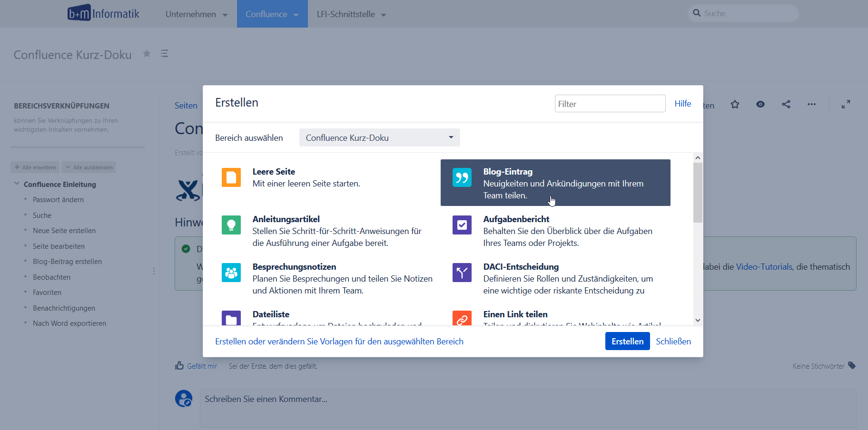
Task: Click the dialog scrollbar up arrow
Action: 698,157
